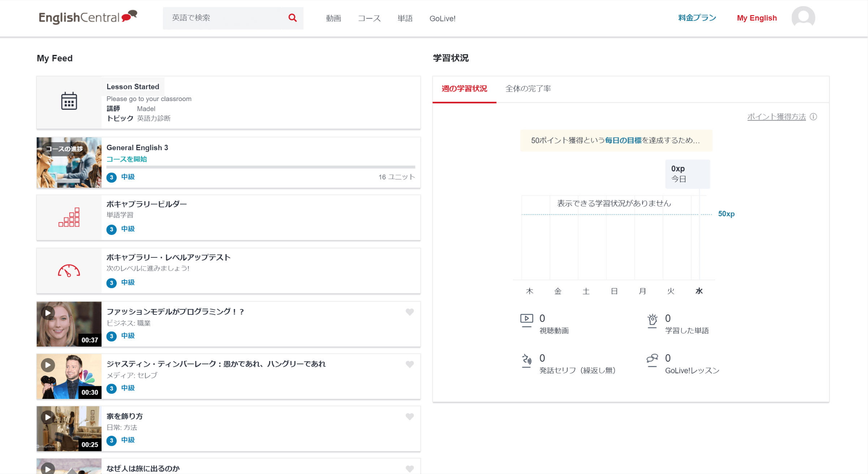Toggle heart on Justin Timberlake video
The width and height of the screenshot is (868, 474).
point(409,364)
